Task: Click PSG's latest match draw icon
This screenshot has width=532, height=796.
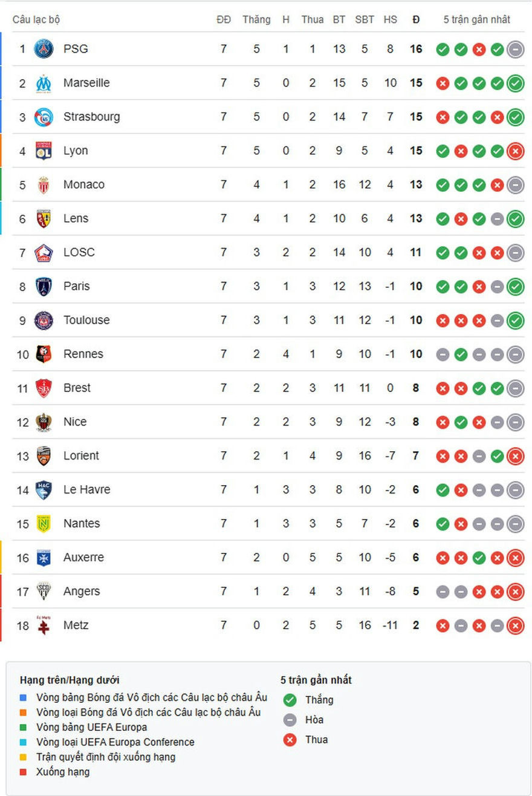Action: click(x=515, y=49)
